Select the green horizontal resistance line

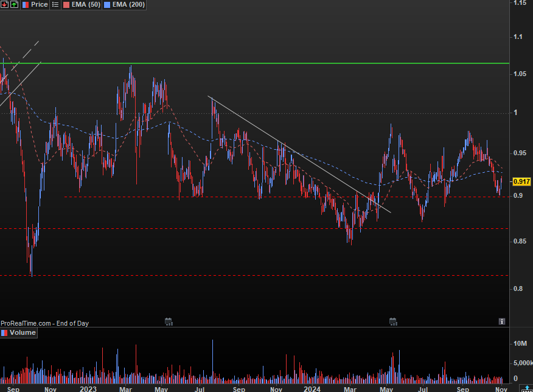pyautogui.click(x=255, y=63)
